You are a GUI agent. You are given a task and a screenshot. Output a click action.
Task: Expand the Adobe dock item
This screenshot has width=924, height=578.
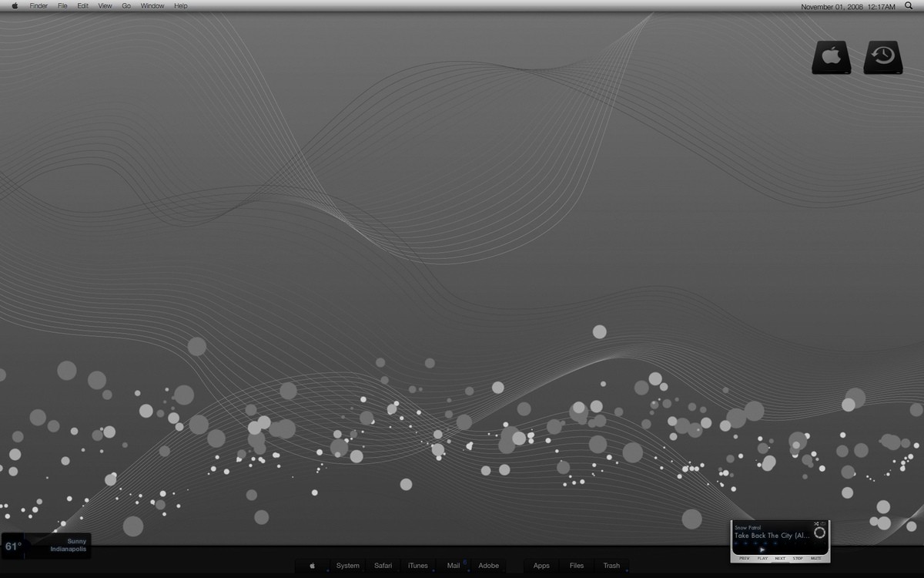[488, 566]
